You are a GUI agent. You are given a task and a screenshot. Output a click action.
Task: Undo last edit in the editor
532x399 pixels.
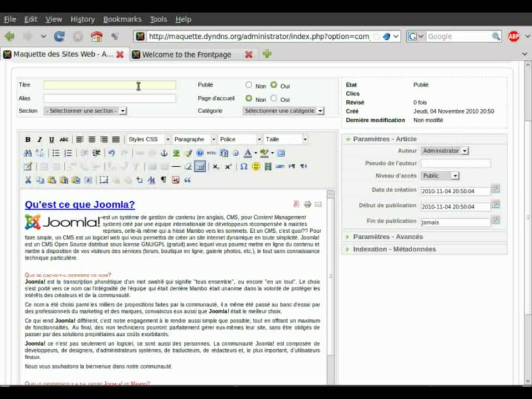(111, 153)
